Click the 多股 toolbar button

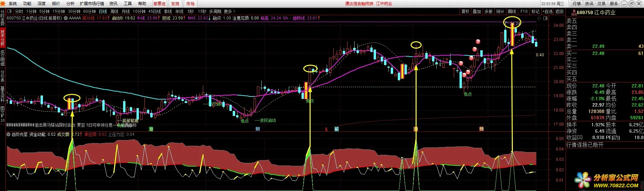point(488,11)
